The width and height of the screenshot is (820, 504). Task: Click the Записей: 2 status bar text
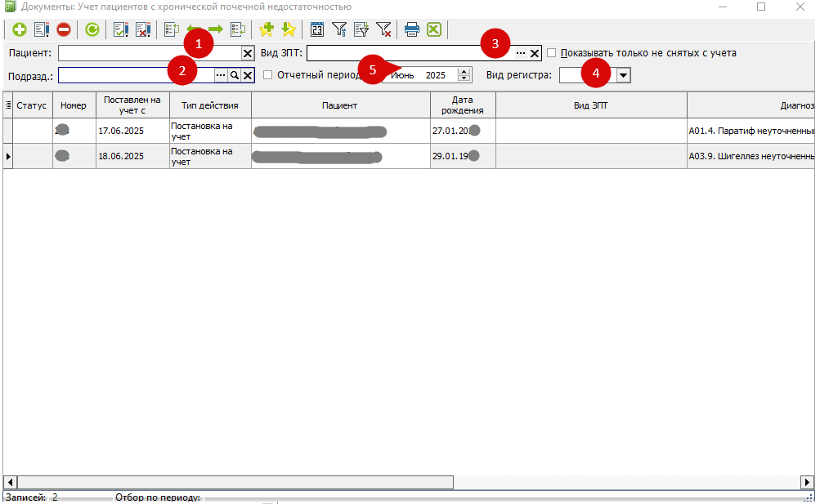[31, 497]
